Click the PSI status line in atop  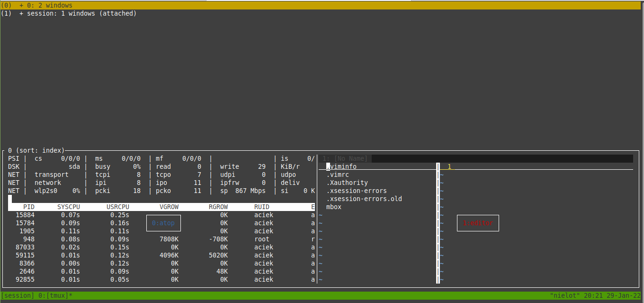[x=13, y=158]
